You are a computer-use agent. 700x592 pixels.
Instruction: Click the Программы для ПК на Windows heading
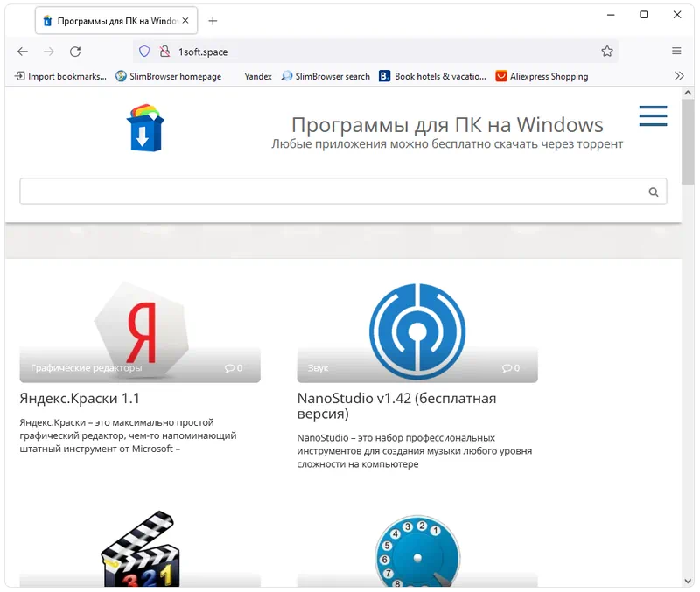pyautogui.click(x=447, y=124)
